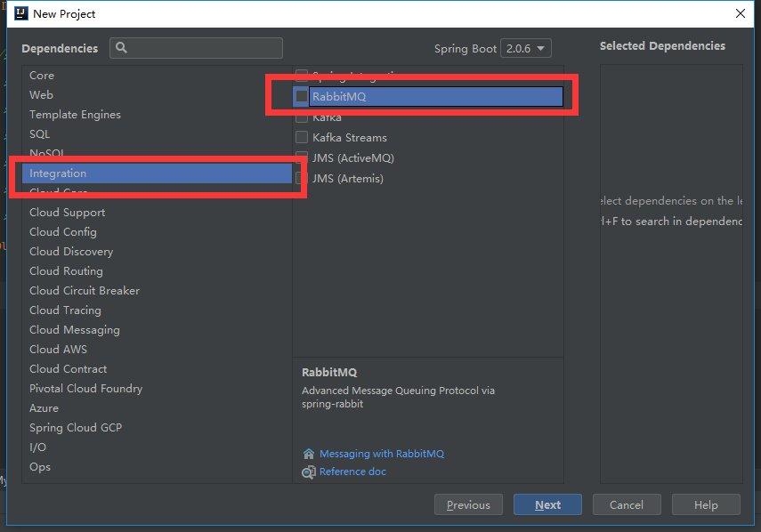Screen dimensions: 761x532
Task: Open the Spring Boot version dropdown
Action: pos(526,49)
